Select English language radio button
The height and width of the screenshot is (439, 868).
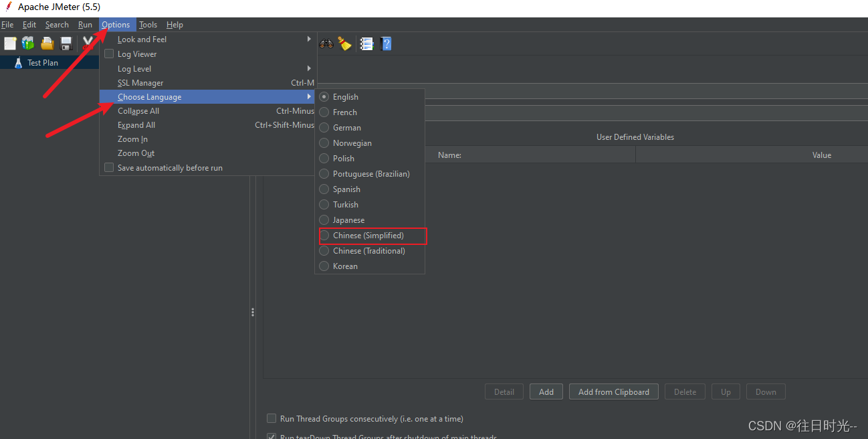pyautogui.click(x=324, y=97)
